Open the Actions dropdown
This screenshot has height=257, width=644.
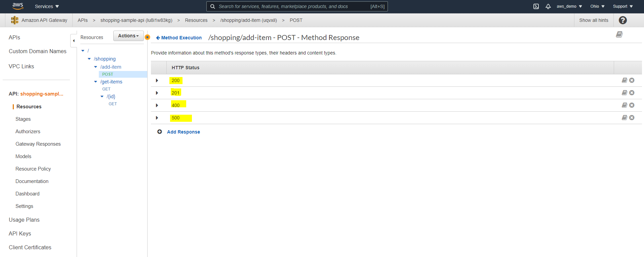coord(128,36)
